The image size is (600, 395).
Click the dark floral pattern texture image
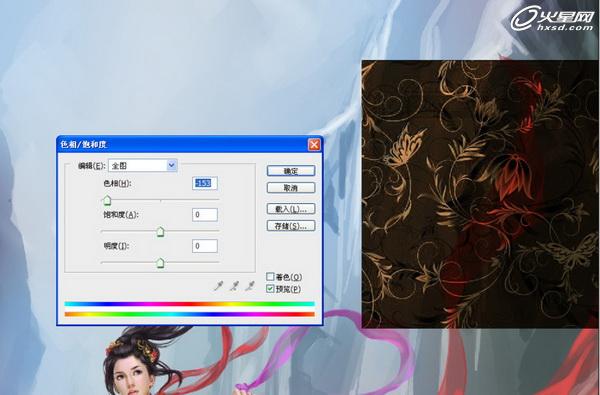pos(481,194)
